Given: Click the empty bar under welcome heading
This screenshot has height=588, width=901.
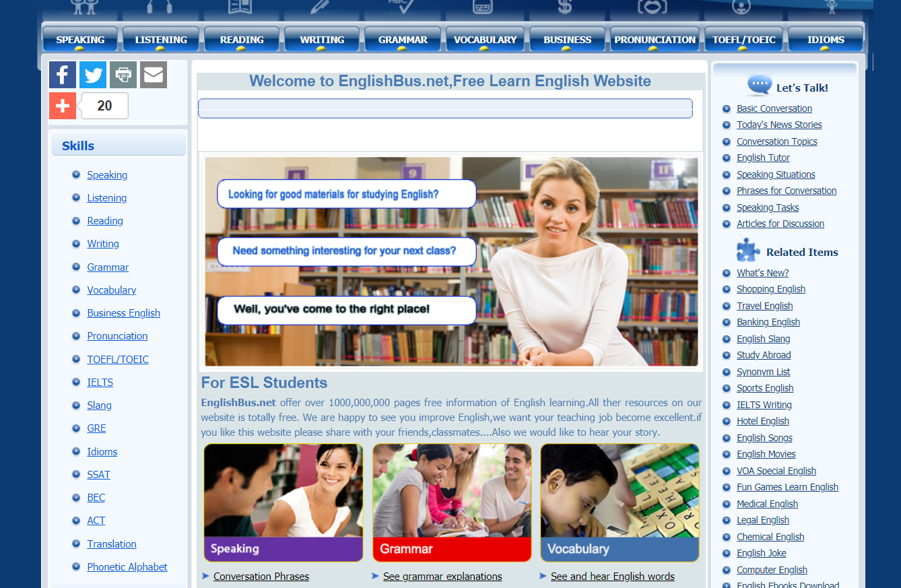Looking at the screenshot, I should [x=445, y=108].
